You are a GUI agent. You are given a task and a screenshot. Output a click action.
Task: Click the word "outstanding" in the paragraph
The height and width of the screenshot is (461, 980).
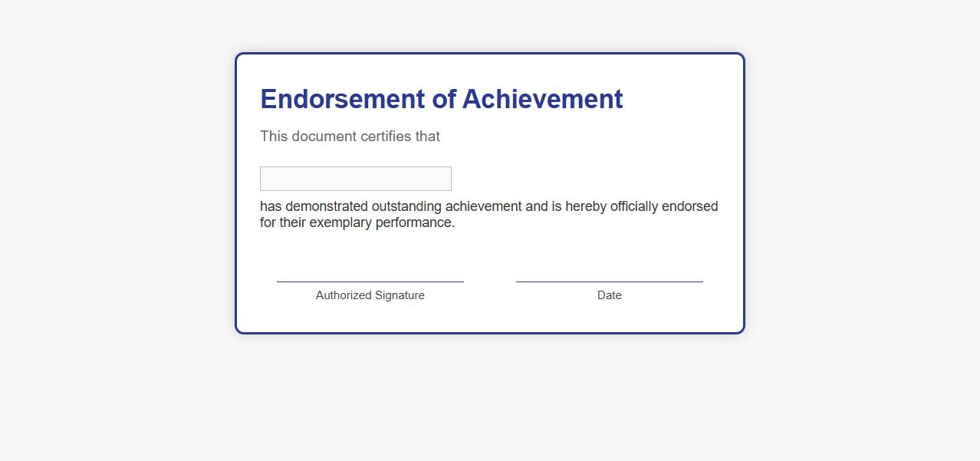click(406, 206)
